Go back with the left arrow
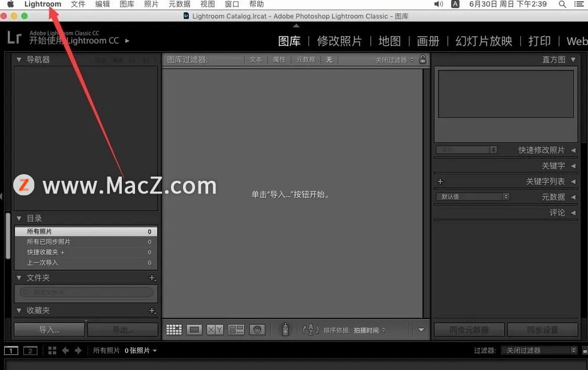This screenshot has width=588, height=370. pos(65,351)
